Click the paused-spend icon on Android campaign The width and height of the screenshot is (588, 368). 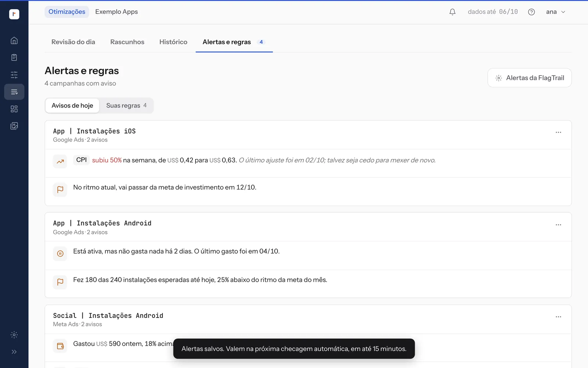(60, 254)
